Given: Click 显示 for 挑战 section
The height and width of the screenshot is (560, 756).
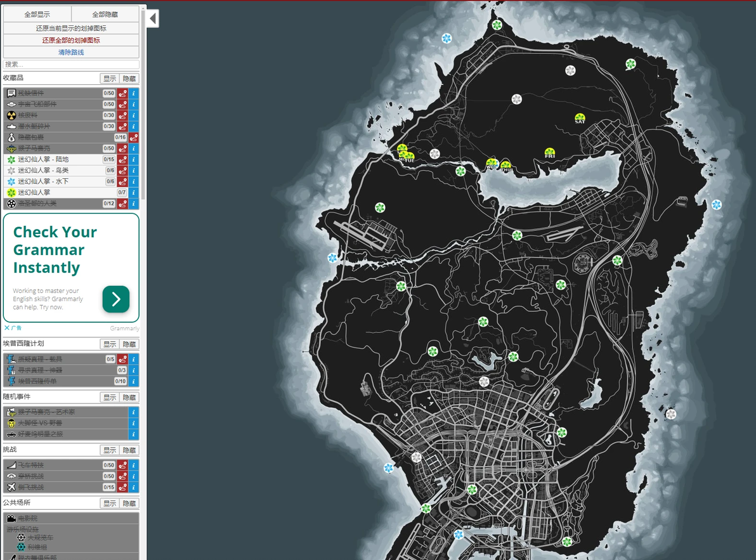Looking at the screenshot, I should point(110,450).
